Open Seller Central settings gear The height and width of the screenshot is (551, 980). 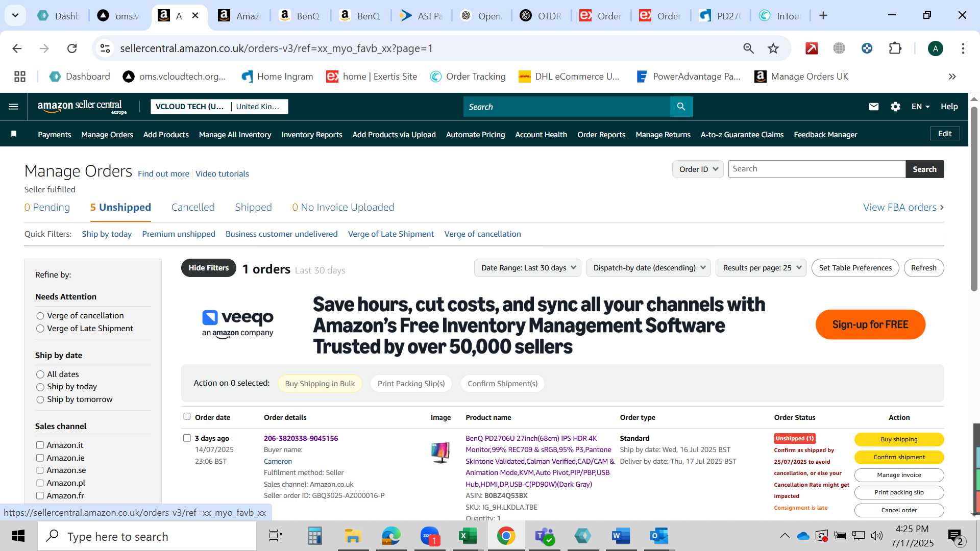(895, 107)
